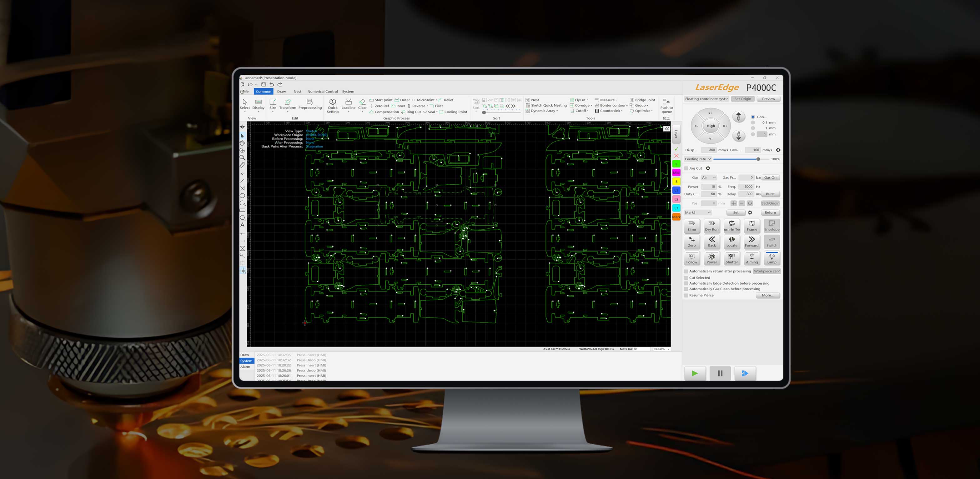The width and height of the screenshot is (980, 479).
Task: Open Floating coordinate system dropdown
Action: pos(706,99)
